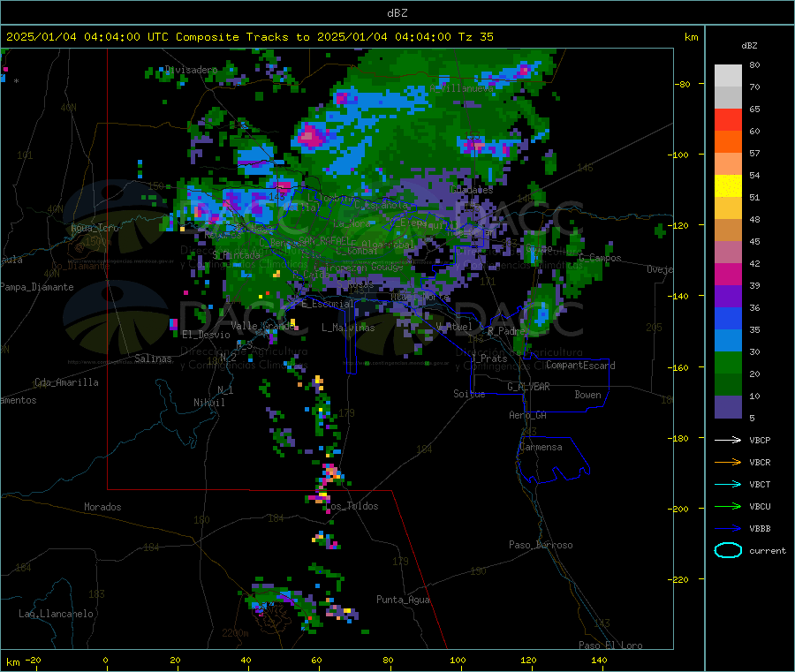This screenshot has width=795, height=672.
Task: Click the UTC Composite Tracks timestamp header
Action: click(249, 37)
